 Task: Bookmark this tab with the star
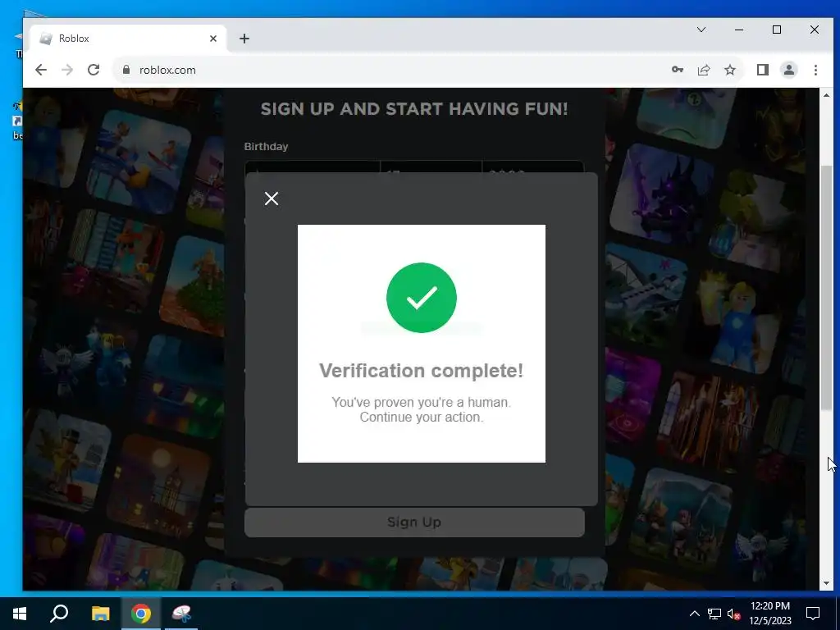(729, 70)
